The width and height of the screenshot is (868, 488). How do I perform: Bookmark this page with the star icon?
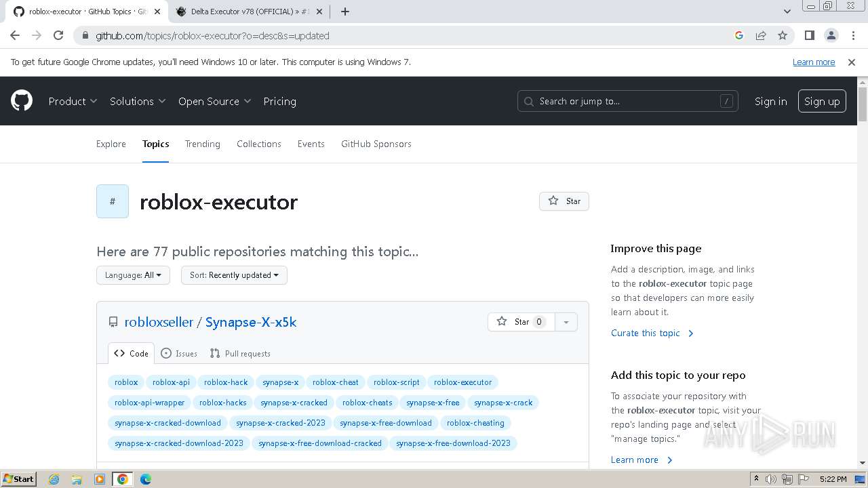(x=783, y=35)
